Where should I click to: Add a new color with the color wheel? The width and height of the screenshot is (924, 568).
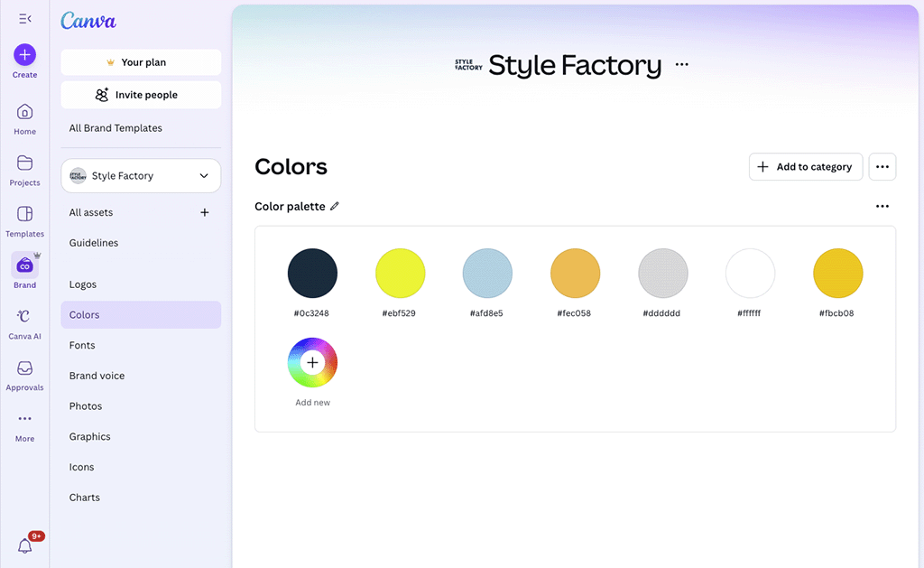312,361
